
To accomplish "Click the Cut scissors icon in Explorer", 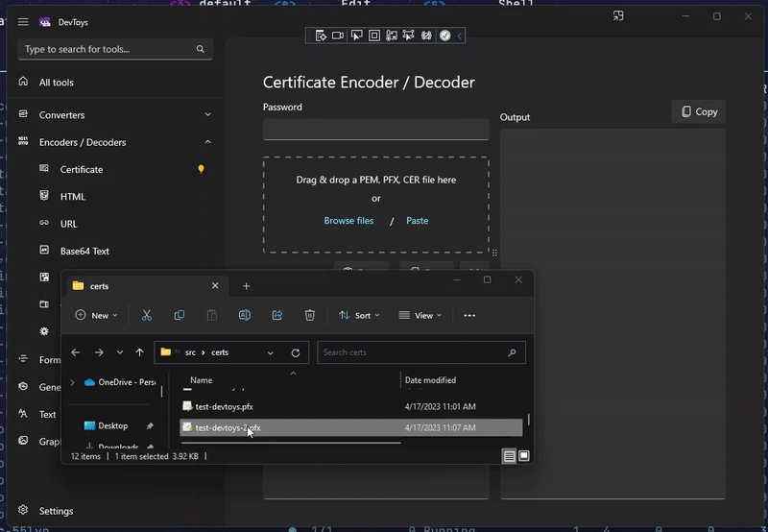I will 147,316.
